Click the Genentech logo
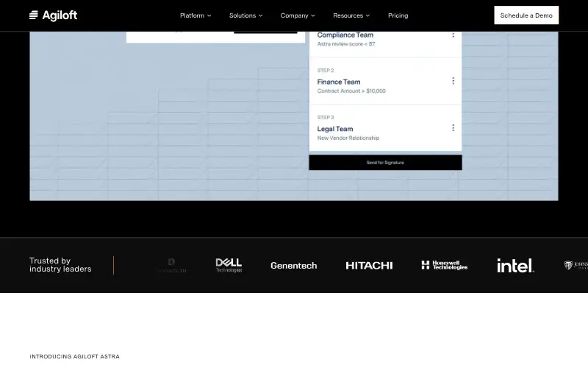Screen dimensions: 588x368 tap(293, 266)
